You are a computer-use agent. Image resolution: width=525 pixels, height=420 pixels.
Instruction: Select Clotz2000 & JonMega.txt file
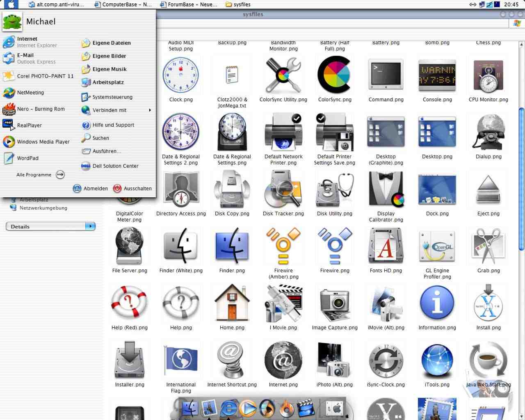point(232,76)
